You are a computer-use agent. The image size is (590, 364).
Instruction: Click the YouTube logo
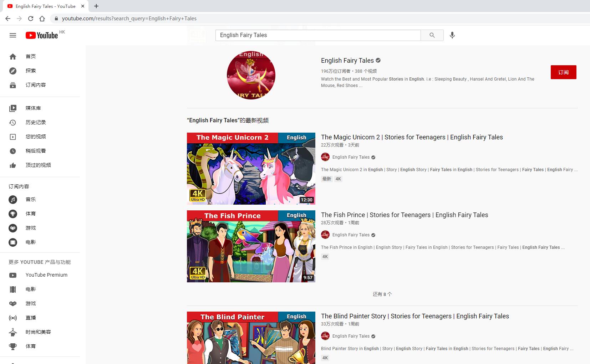pos(42,35)
